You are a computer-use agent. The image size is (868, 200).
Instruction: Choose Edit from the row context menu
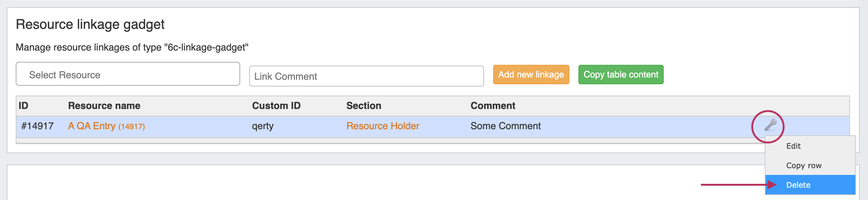tap(793, 146)
